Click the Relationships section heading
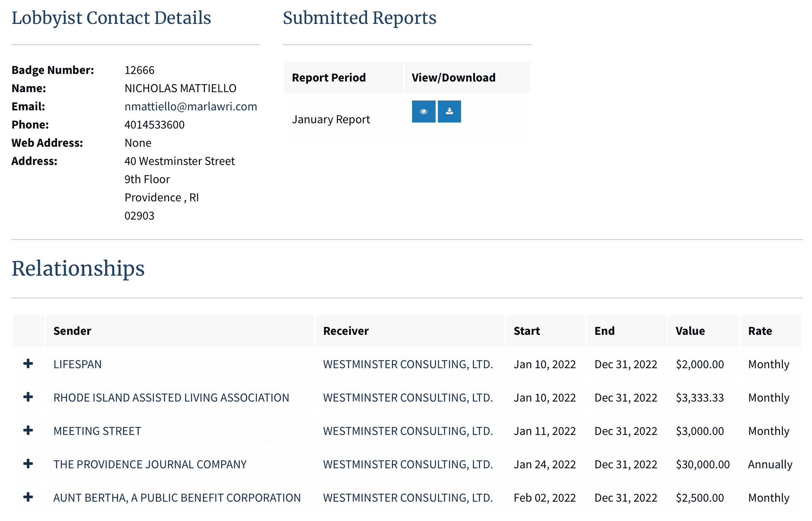 (78, 268)
